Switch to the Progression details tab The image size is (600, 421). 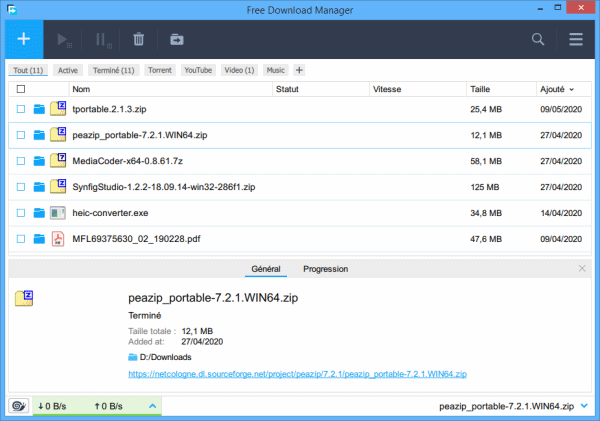[326, 269]
